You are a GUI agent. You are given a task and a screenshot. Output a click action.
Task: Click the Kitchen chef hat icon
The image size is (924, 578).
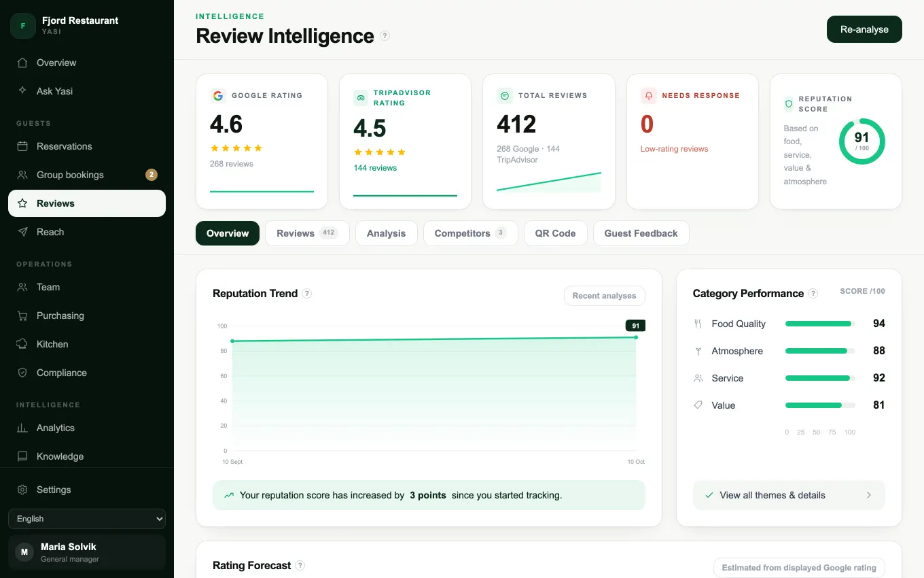[22, 344]
